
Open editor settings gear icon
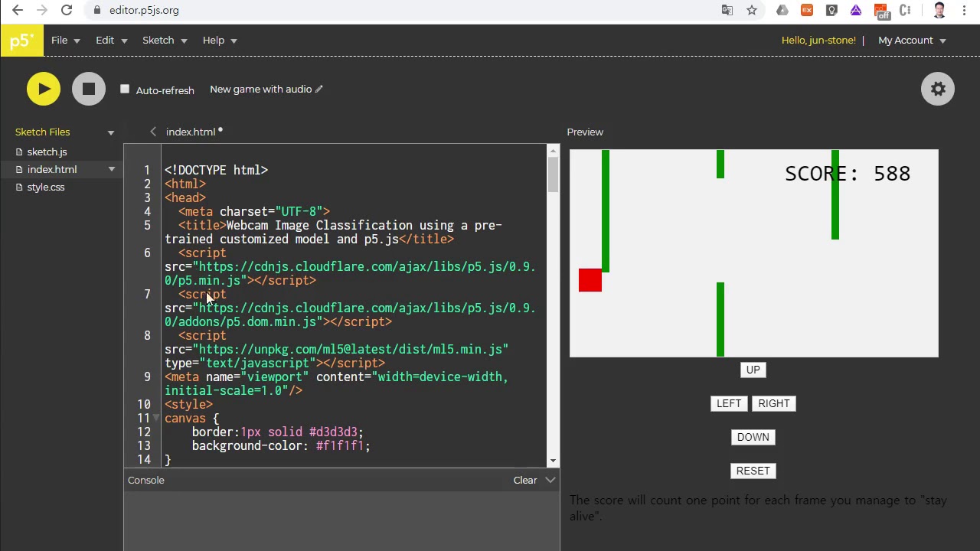[x=938, y=89]
